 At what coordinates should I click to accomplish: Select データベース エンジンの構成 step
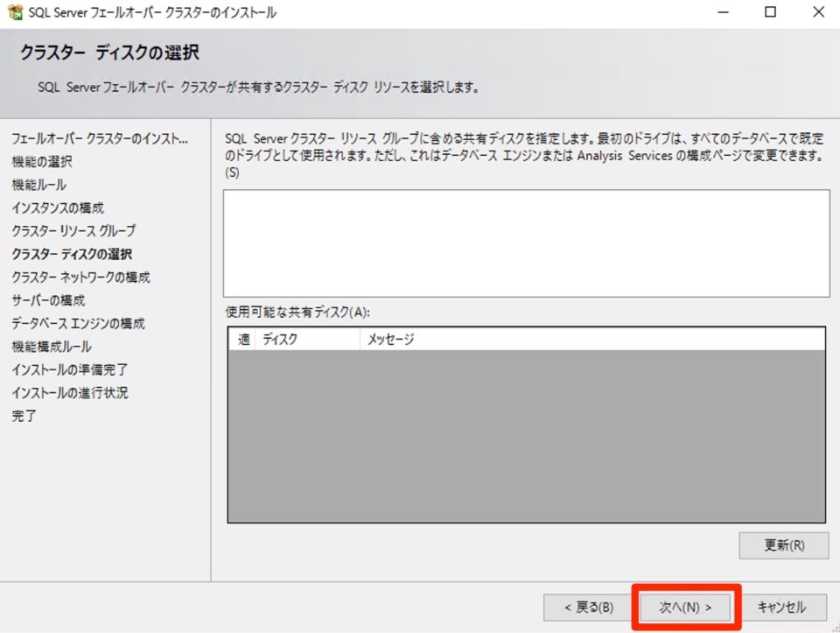click(78, 323)
